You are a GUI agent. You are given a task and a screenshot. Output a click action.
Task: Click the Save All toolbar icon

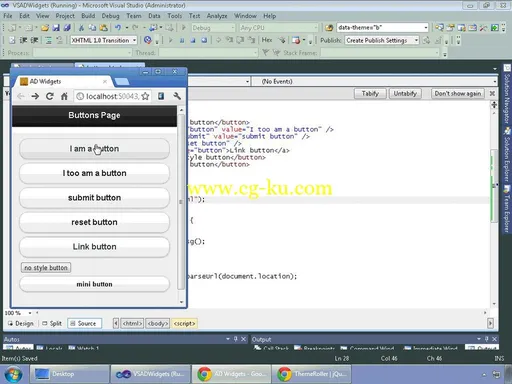tap(67, 28)
